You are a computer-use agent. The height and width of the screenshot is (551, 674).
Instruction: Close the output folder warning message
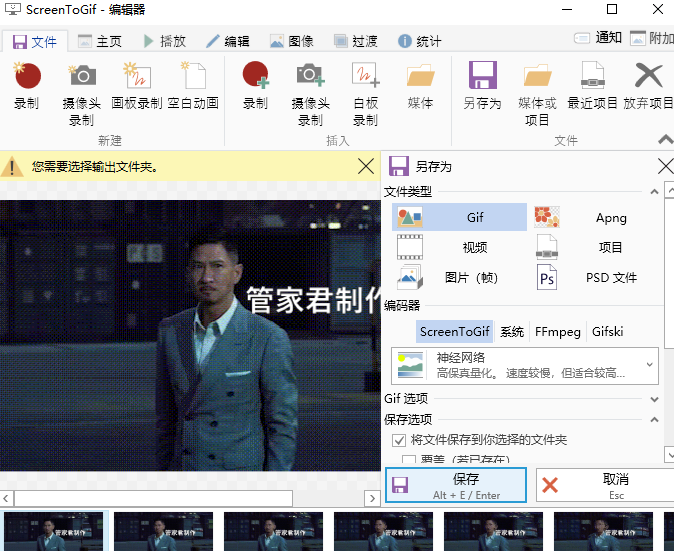(366, 166)
